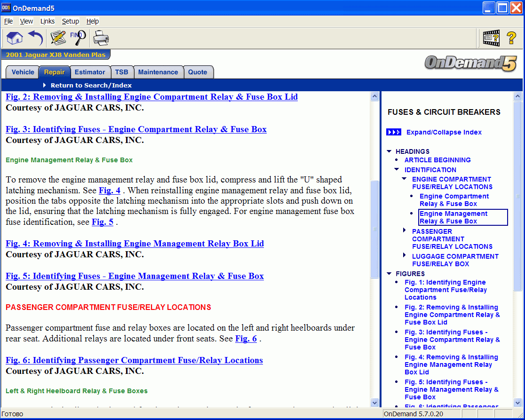Screen dimensions: 525x420
Task: Collapse the IDENTIFICATION node arrow
Action: click(397, 169)
